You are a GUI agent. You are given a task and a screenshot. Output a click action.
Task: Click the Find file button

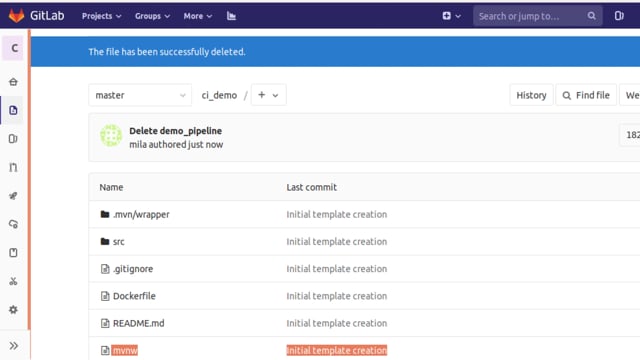(x=586, y=95)
